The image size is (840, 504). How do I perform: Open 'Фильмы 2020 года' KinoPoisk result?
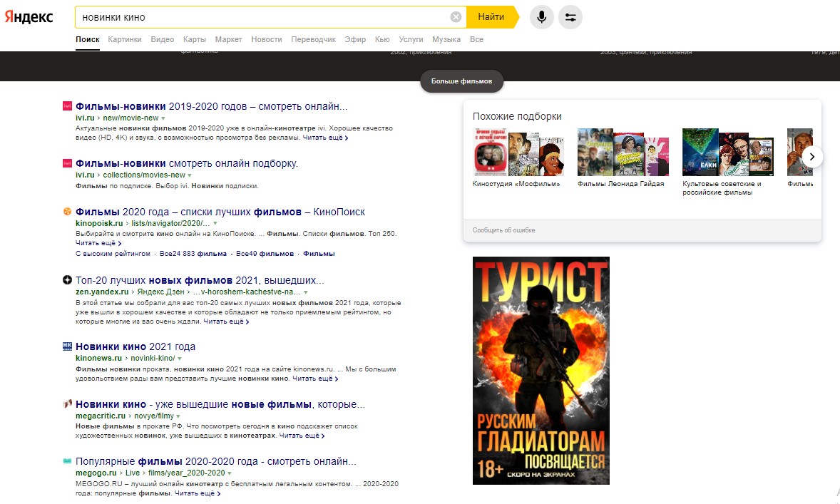[x=220, y=212]
